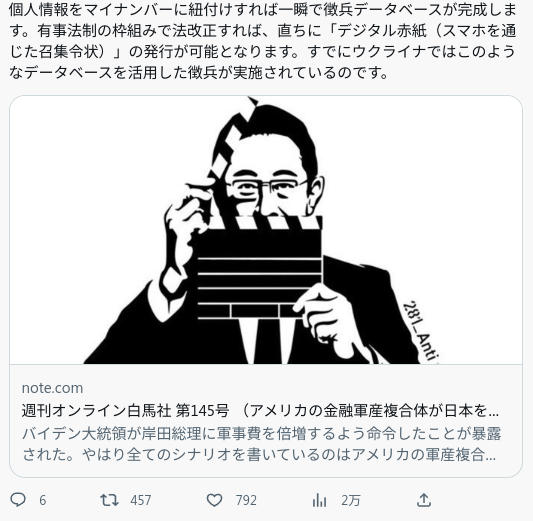Screen dimensions: 533x521
Task: Open the clapperboard illustration preview image
Action: (x=266, y=230)
